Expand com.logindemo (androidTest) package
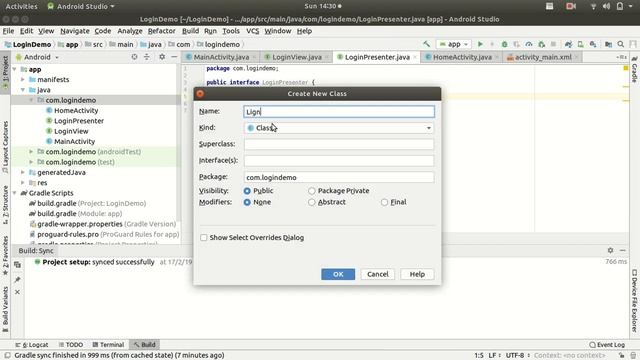The height and width of the screenshot is (360, 640). [31, 151]
